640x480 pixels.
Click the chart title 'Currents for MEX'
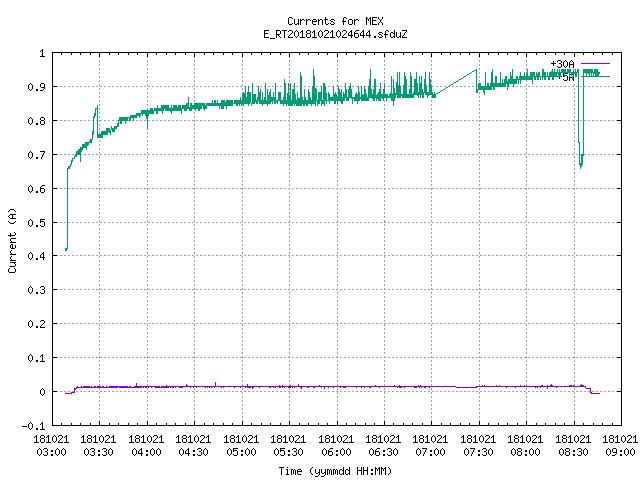(x=335, y=21)
